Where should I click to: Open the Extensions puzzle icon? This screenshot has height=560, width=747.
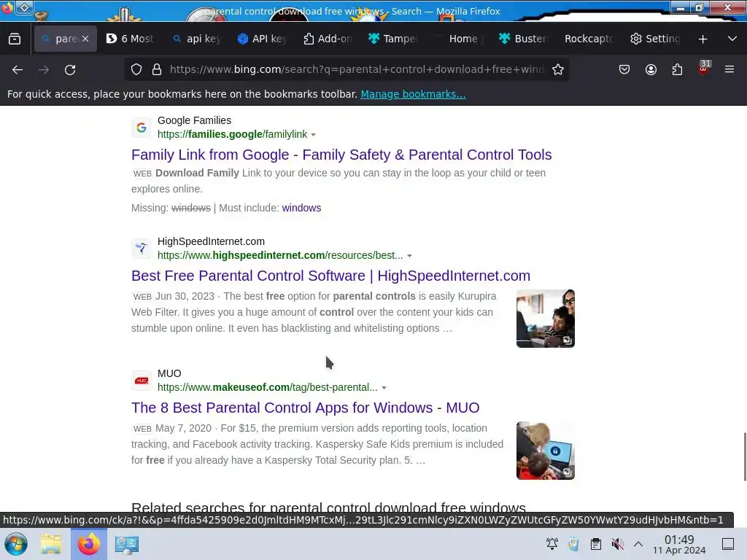tap(677, 69)
